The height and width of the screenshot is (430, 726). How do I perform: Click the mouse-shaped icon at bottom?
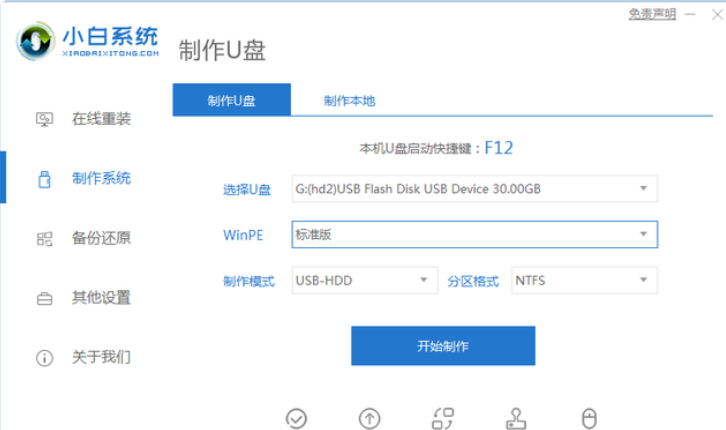tap(589, 418)
